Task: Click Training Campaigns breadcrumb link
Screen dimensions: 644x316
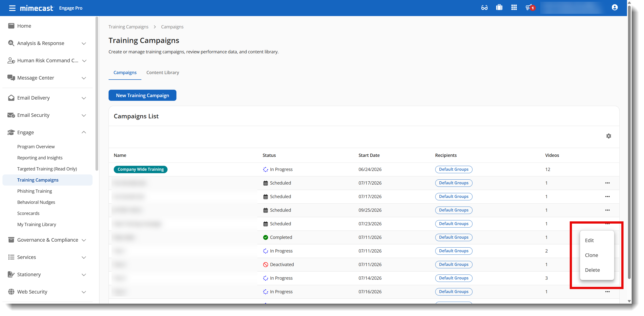Action: pos(128,26)
